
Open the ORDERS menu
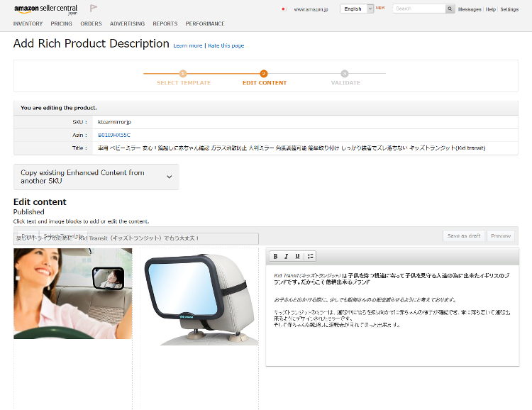click(91, 23)
